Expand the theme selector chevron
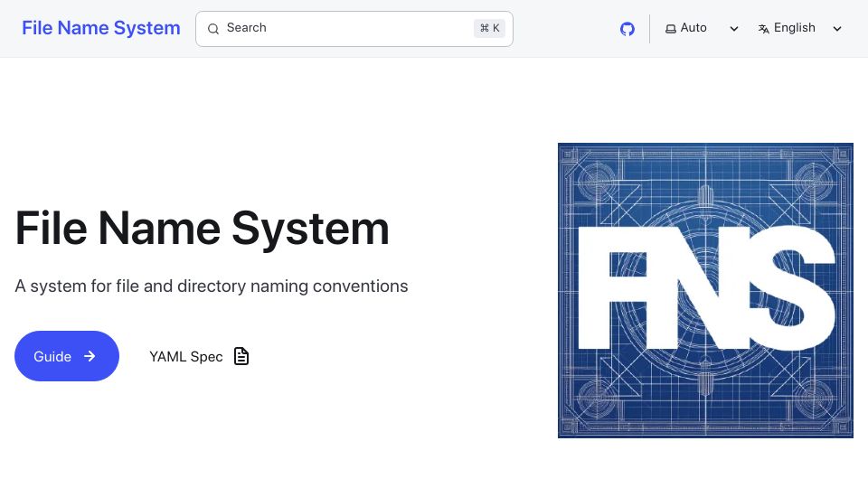 (x=734, y=29)
